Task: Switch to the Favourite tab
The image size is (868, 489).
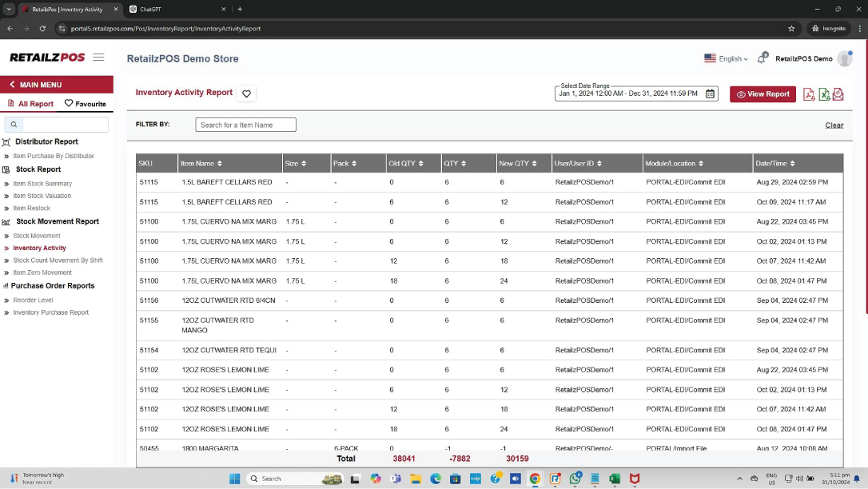Action: coord(85,104)
